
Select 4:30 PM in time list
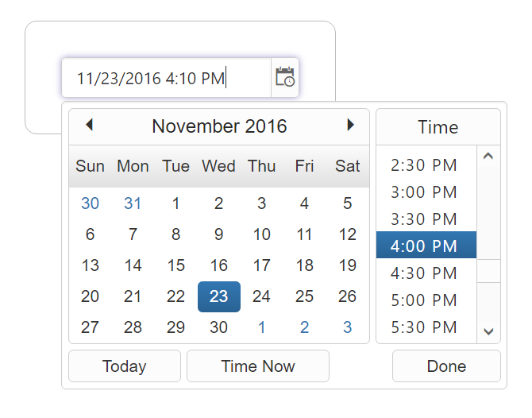(426, 273)
